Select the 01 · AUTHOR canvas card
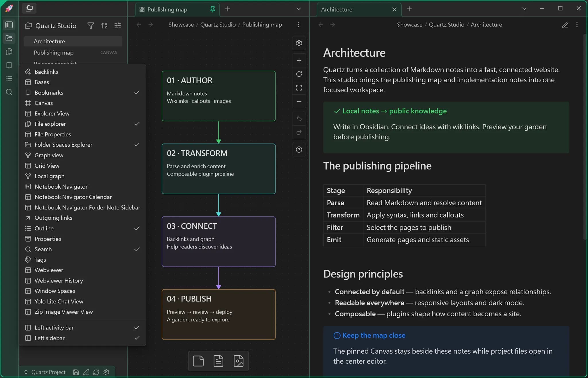Viewport: 588px width, 378px height. point(218,96)
